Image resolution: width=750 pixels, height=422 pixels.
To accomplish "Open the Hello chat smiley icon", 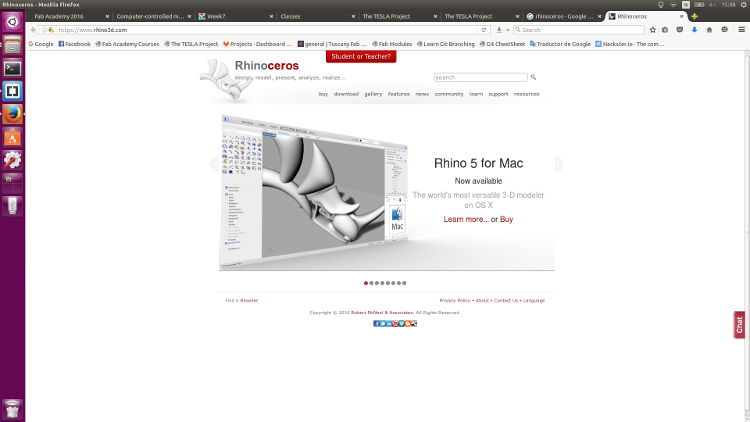I will coord(725,30).
